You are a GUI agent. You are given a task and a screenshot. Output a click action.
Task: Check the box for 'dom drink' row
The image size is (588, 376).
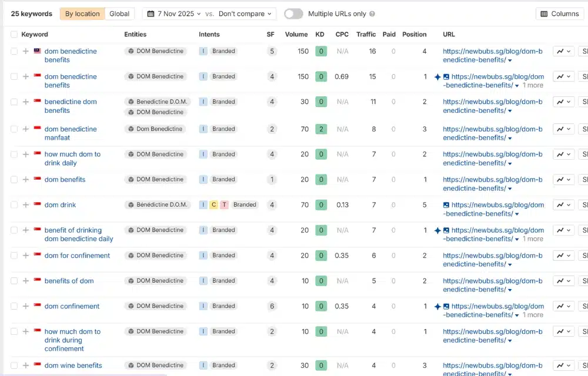coord(14,205)
